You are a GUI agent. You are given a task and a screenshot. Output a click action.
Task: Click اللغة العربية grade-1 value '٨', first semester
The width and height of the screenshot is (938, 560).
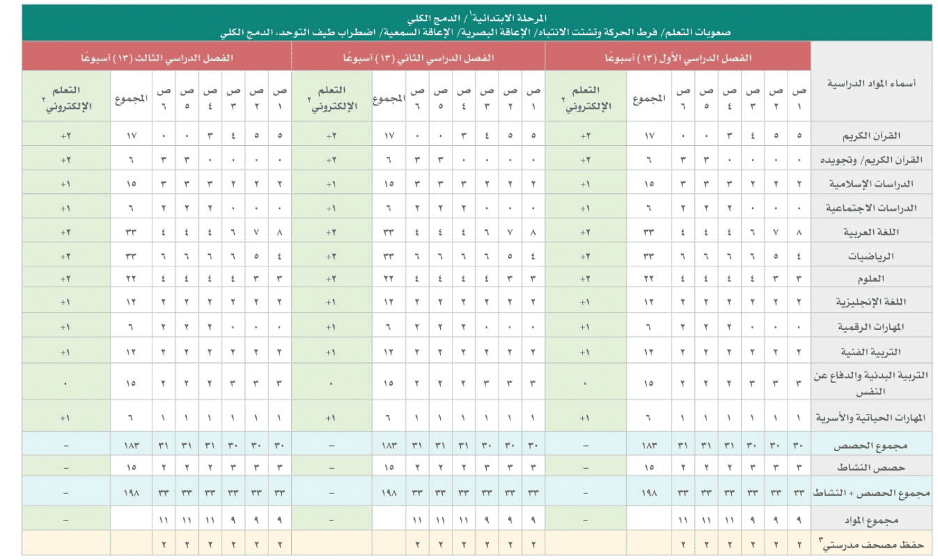[799, 232]
